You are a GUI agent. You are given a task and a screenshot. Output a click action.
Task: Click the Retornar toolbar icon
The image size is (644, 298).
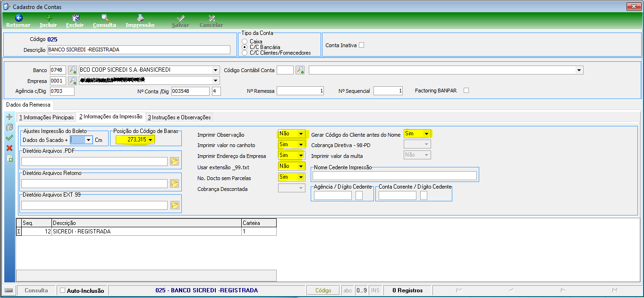click(18, 18)
